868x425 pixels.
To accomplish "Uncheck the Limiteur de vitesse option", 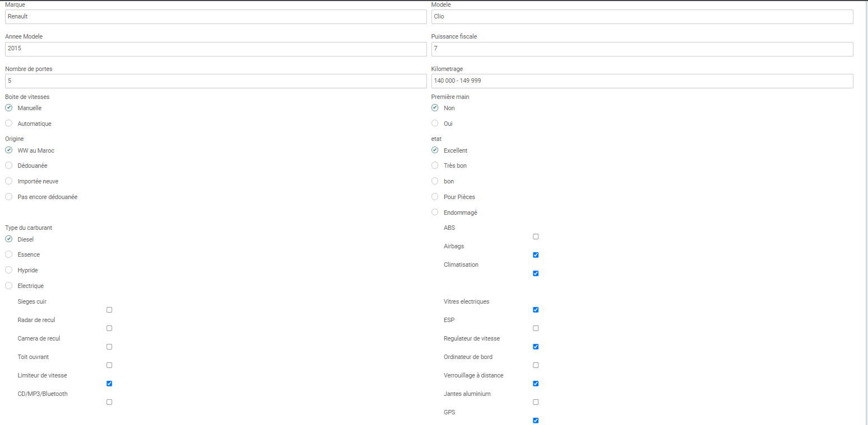I will tap(109, 384).
